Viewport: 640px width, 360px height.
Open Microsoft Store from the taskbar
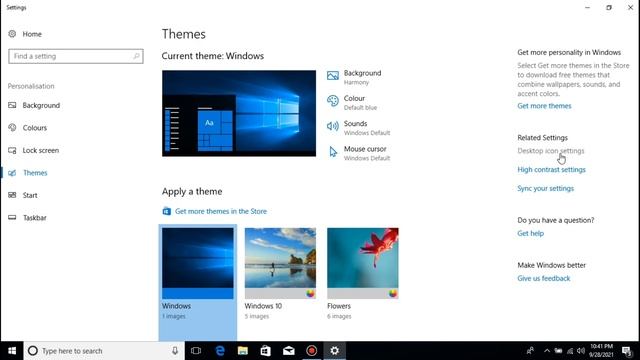point(266,351)
